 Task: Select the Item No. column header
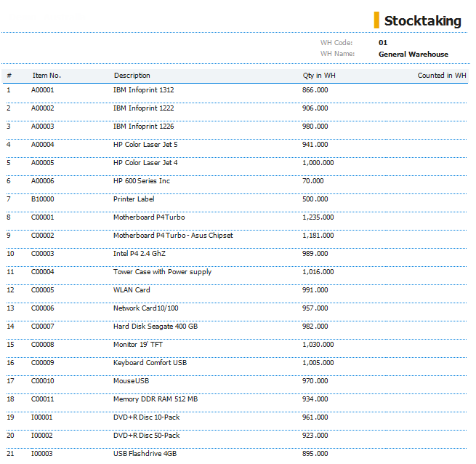point(47,76)
